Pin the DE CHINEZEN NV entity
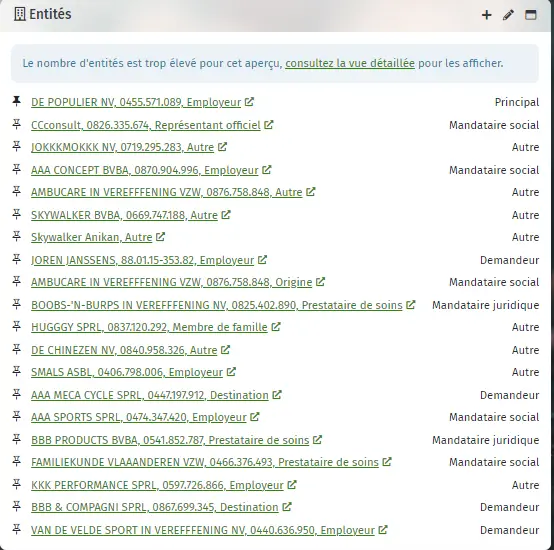554x550 pixels. click(17, 349)
